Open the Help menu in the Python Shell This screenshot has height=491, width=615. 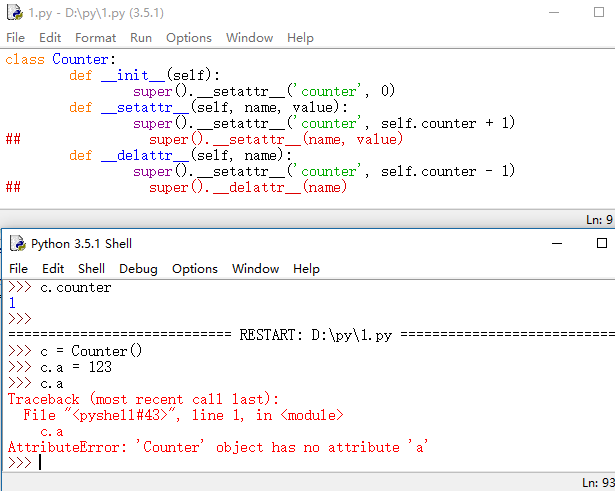click(306, 268)
